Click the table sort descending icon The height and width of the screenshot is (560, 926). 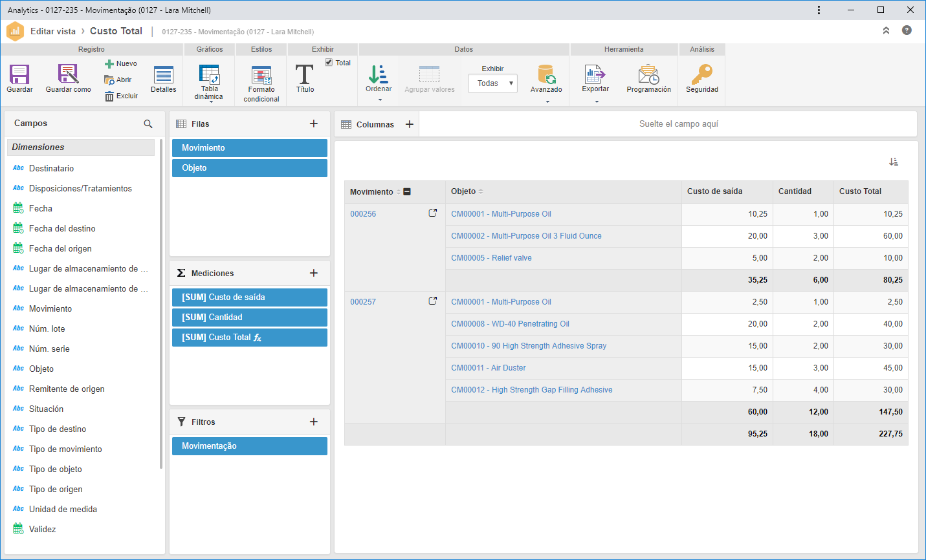pyautogui.click(x=894, y=162)
